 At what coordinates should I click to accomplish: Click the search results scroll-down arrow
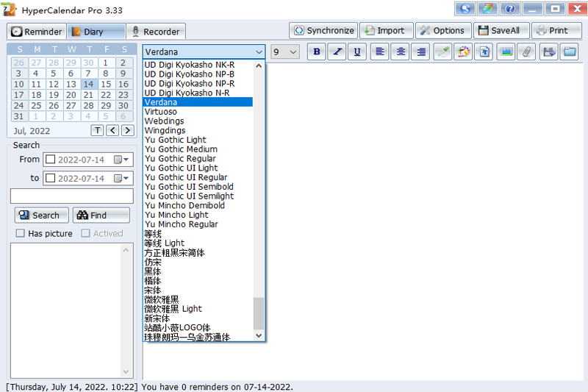[x=126, y=371]
